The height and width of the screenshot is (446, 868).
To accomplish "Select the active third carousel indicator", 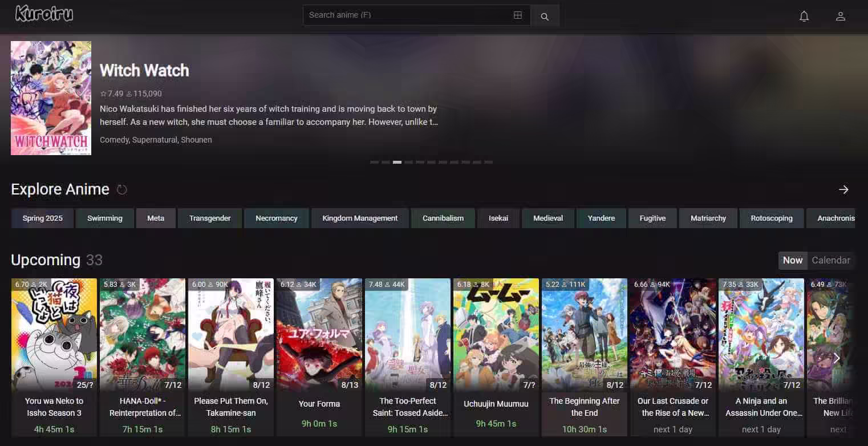I will pos(397,163).
